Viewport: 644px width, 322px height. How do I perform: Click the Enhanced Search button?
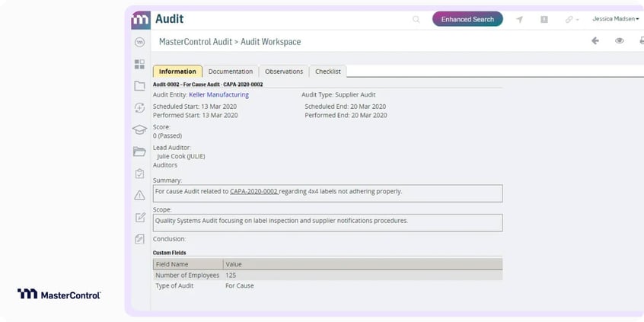pyautogui.click(x=467, y=19)
